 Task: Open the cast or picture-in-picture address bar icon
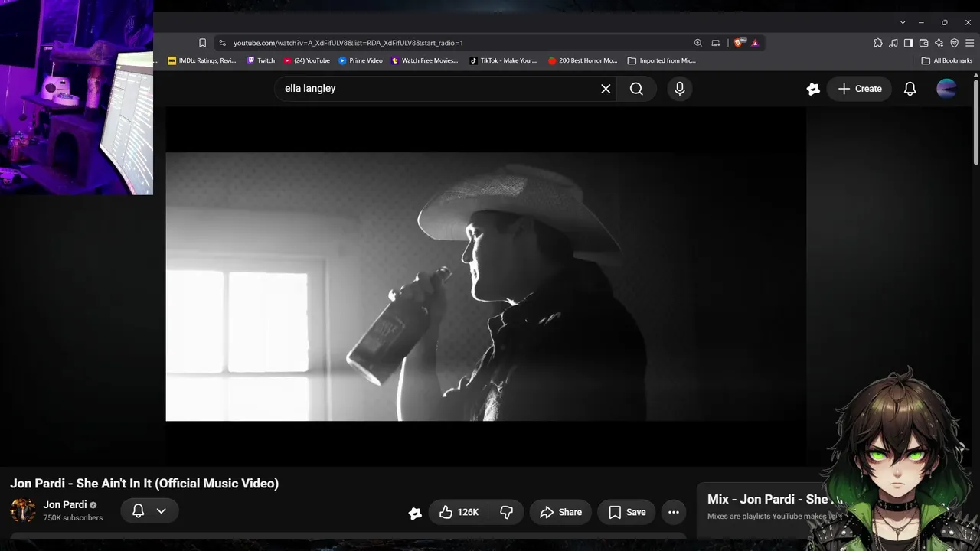716,43
